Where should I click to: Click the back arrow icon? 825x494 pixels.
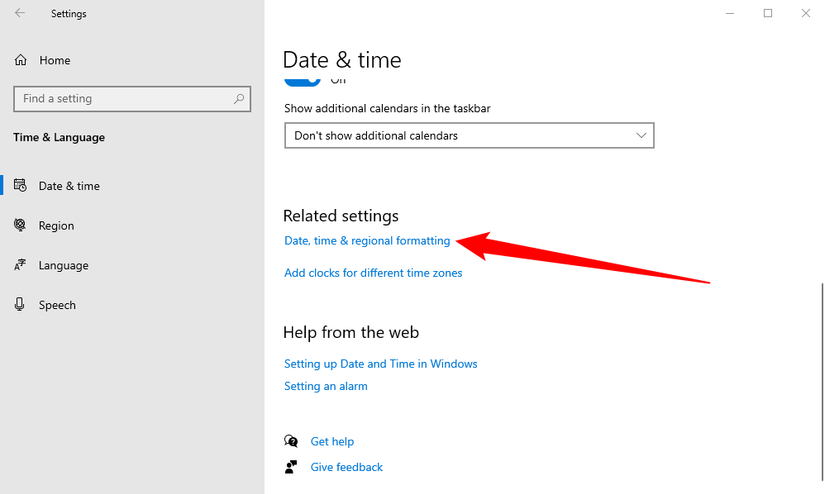[21, 14]
